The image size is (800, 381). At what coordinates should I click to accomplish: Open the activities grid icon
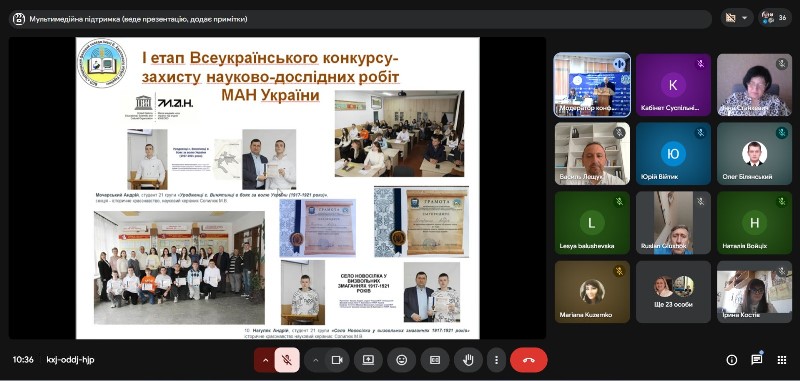coord(782,360)
